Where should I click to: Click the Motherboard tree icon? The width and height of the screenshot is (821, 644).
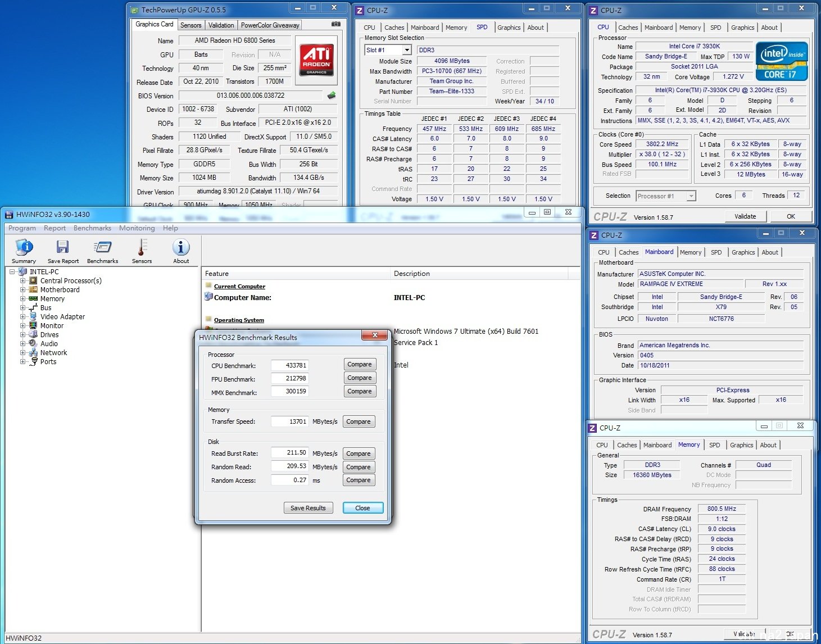click(33, 289)
